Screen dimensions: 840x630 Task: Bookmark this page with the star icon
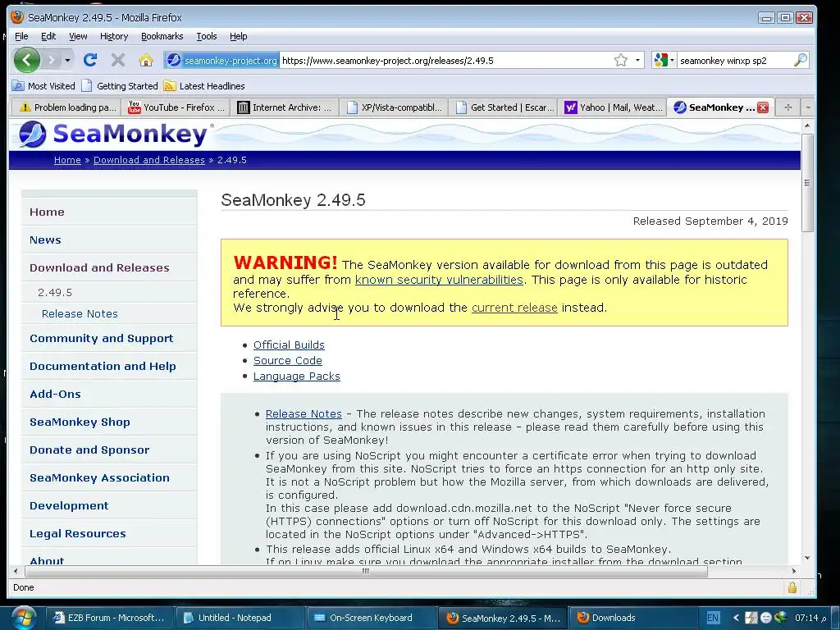620,60
